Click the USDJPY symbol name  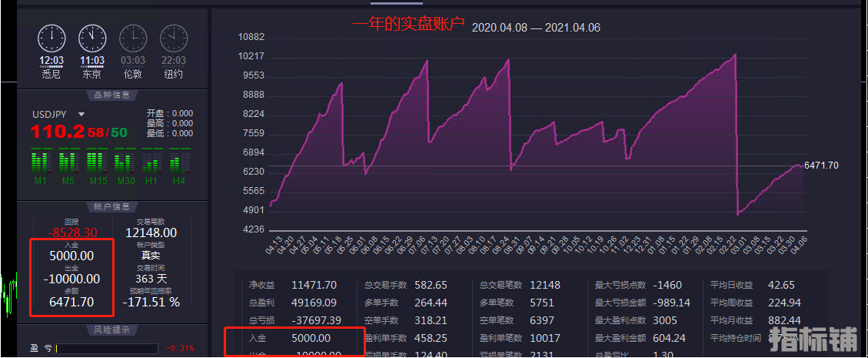[49, 114]
